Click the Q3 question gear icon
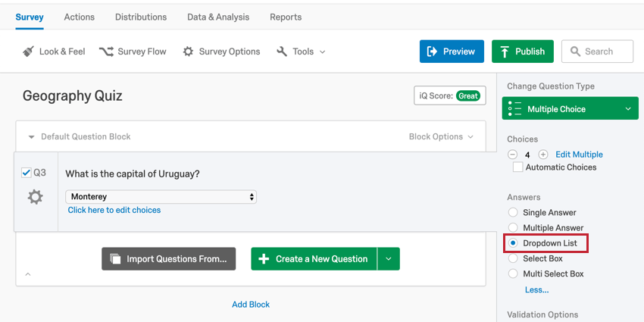 [x=36, y=198]
